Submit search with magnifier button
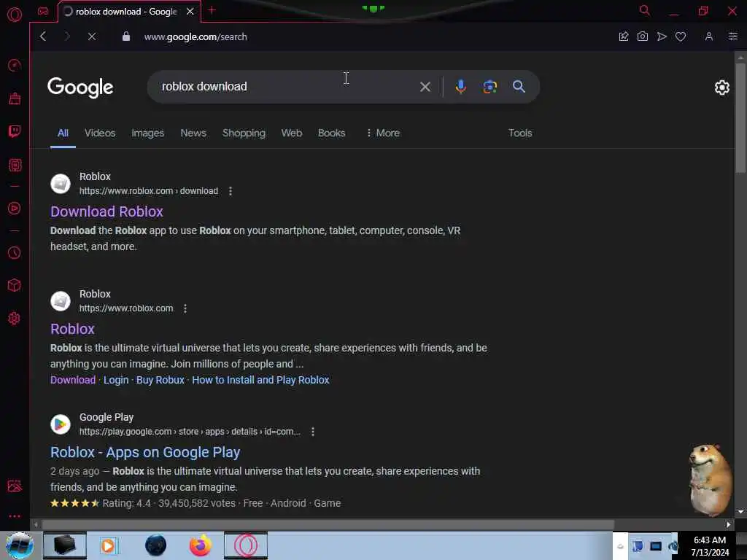 (x=519, y=87)
